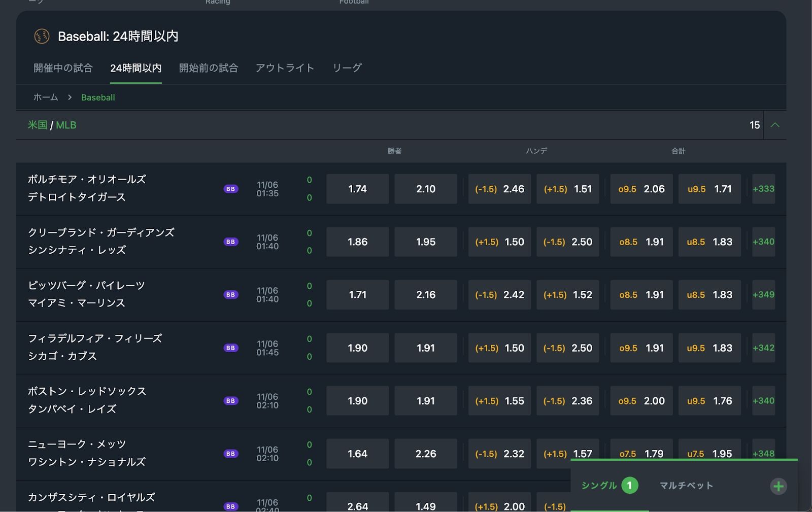Click the Baseball breadcrumb link
Viewport: 812px width, 512px height.
(x=98, y=97)
